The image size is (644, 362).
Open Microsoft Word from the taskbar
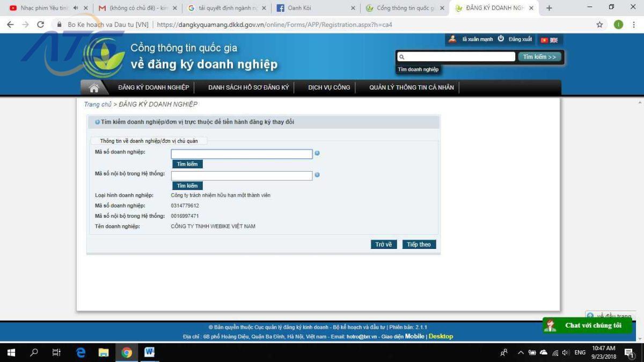[x=149, y=352]
